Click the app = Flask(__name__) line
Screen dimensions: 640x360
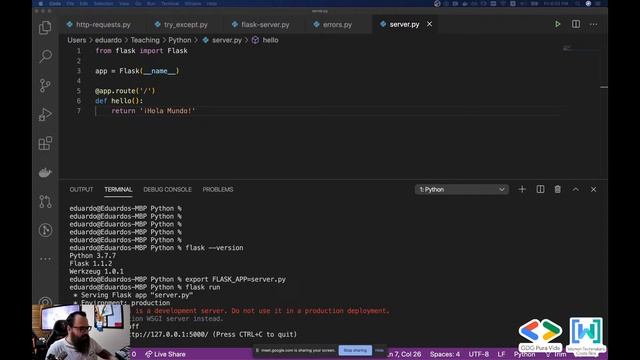tap(137, 71)
